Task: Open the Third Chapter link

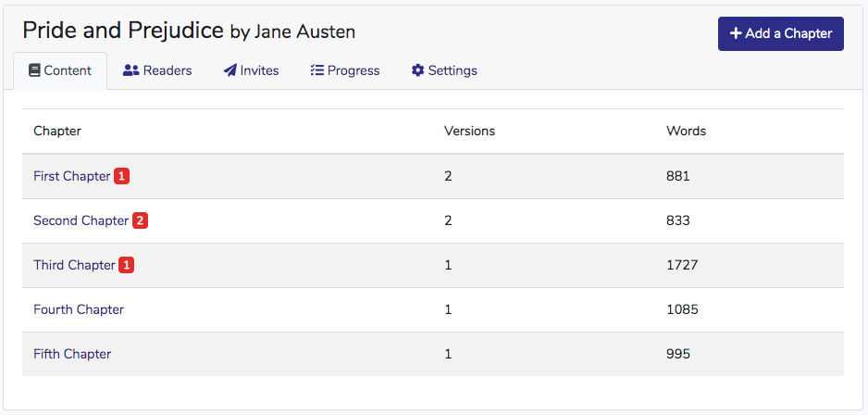Action: click(74, 265)
